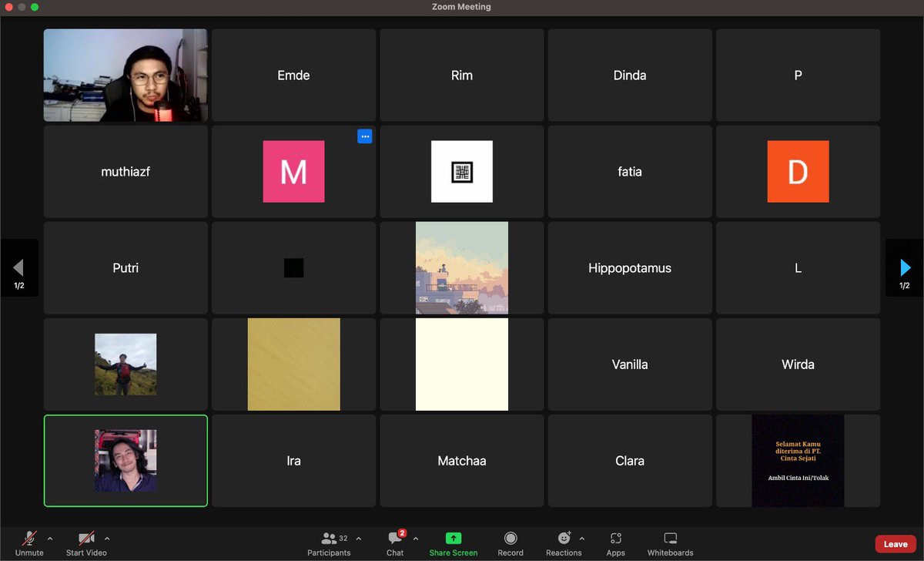Click the hiker on hill photo avatar

tap(126, 364)
